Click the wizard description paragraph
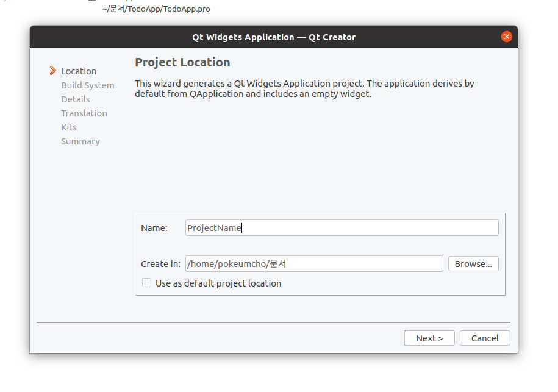 [x=305, y=88]
